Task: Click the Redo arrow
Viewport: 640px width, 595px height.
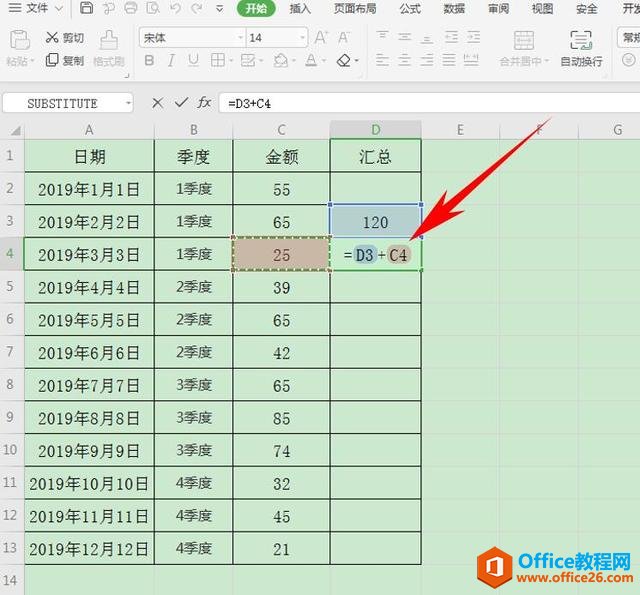Action: point(197,8)
